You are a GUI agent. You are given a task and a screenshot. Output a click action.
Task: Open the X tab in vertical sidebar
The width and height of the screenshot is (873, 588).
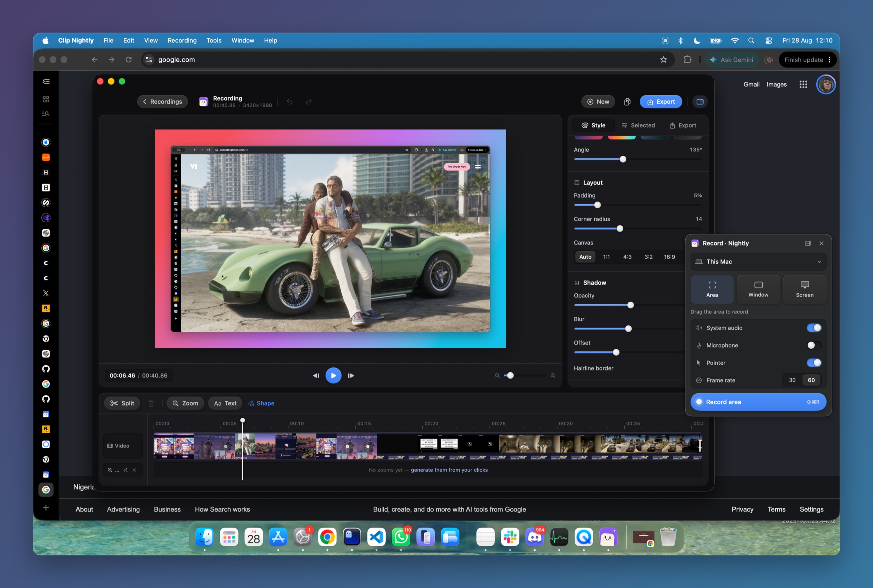coord(46,293)
